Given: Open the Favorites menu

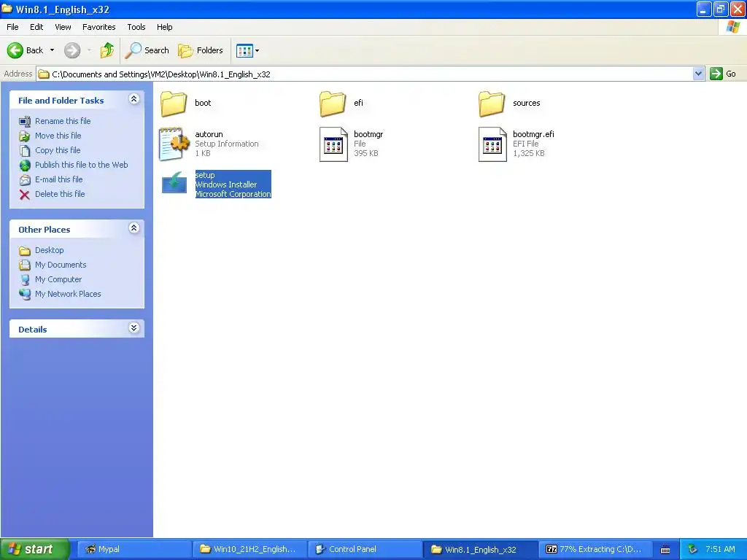Looking at the screenshot, I should pyautogui.click(x=99, y=27).
